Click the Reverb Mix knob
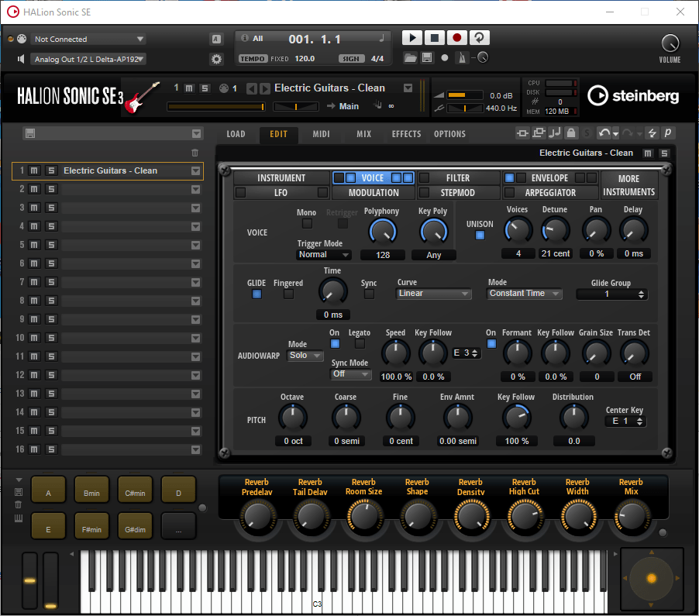 point(632,517)
